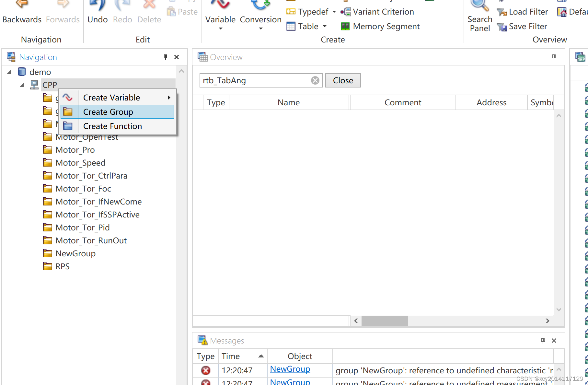This screenshot has width=588, height=385.
Task: Open the Variable dropdown arrow
Action: point(221,29)
